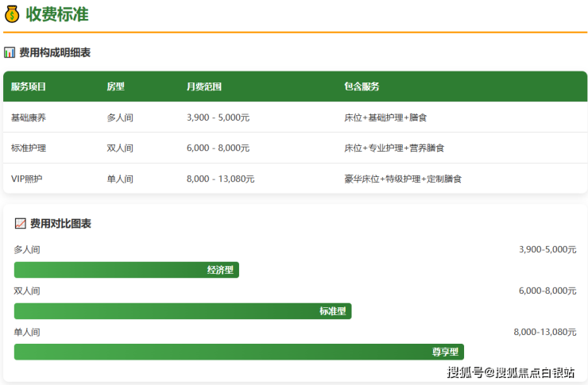Select the 房型 column header
The height and width of the screenshot is (385, 588).
click(116, 87)
